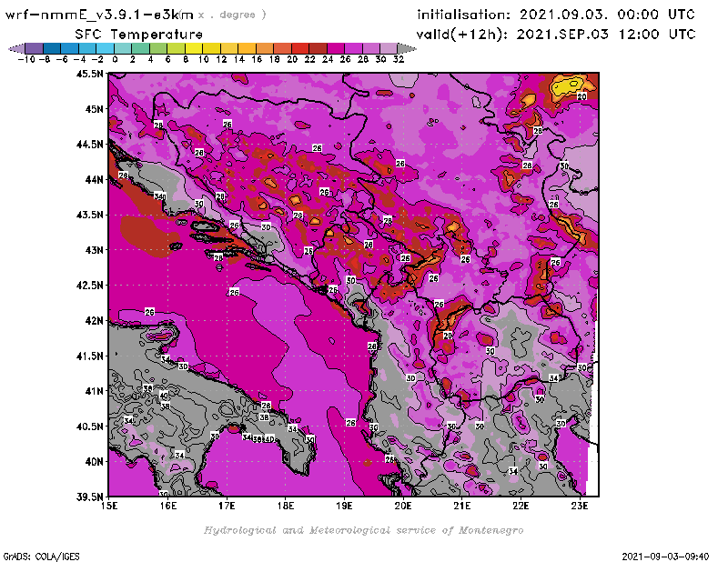Click the legend value '32'
728x562 pixels.
(x=399, y=59)
